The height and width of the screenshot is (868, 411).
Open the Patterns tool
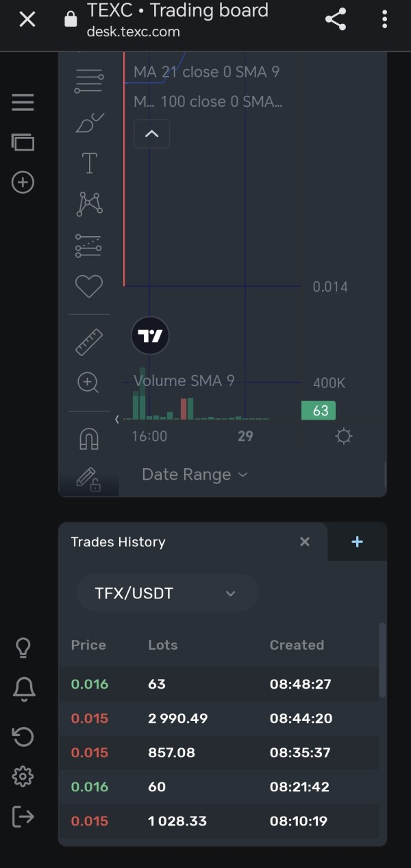[89, 204]
